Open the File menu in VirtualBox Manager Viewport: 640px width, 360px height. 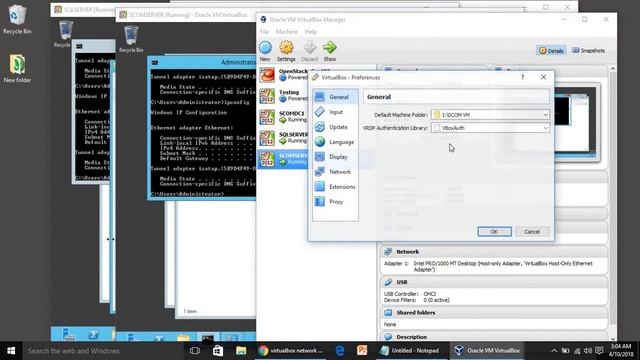click(264, 32)
